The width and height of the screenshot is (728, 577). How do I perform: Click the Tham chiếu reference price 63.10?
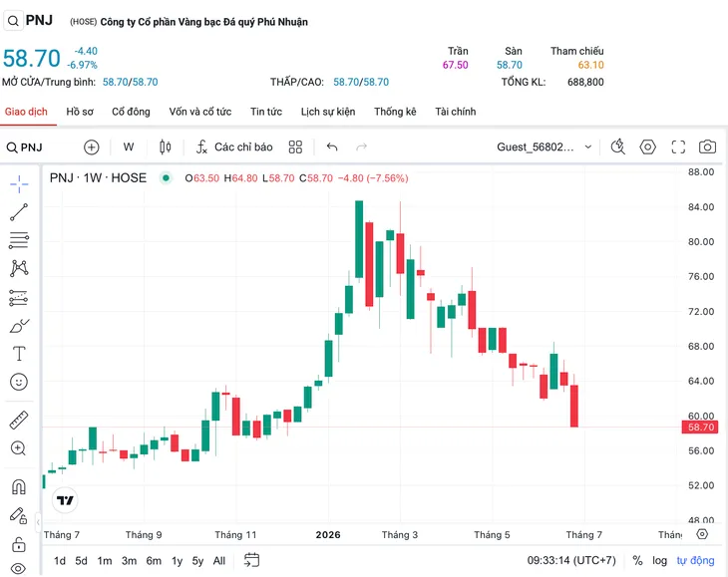tap(590, 65)
